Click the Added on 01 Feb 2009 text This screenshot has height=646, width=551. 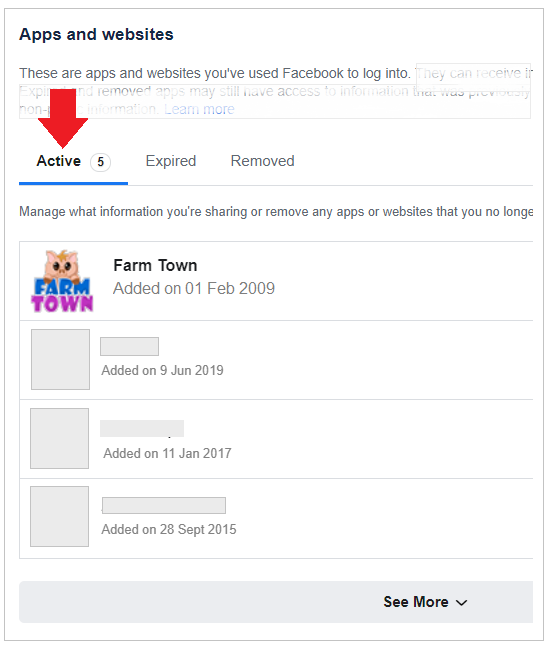194,288
